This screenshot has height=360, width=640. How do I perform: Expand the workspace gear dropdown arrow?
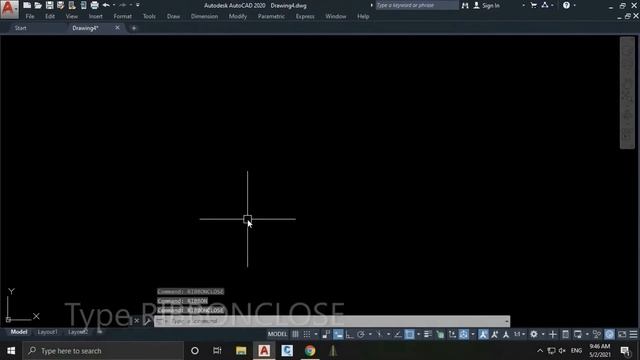pyautogui.click(x=543, y=334)
